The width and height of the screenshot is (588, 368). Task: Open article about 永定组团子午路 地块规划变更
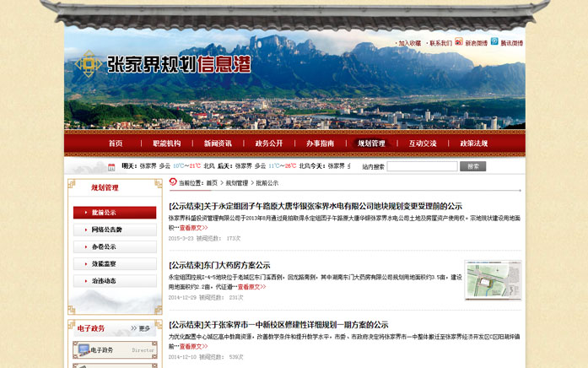pos(316,206)
